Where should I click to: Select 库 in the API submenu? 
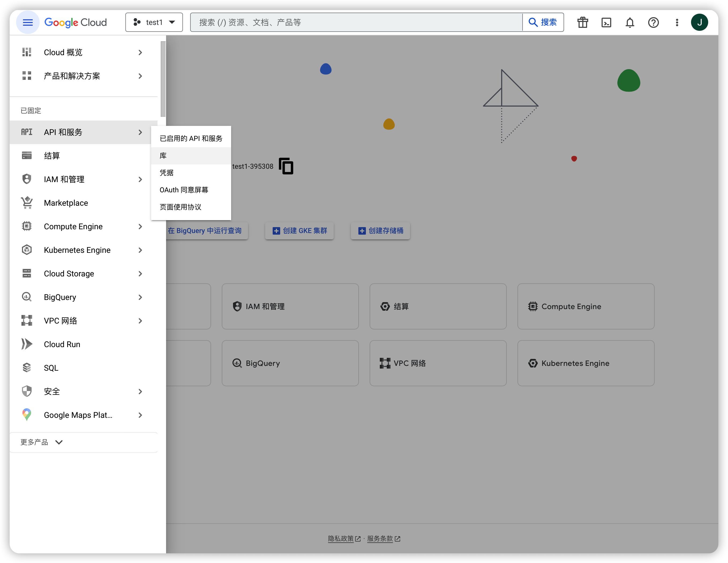pos(191,156)
